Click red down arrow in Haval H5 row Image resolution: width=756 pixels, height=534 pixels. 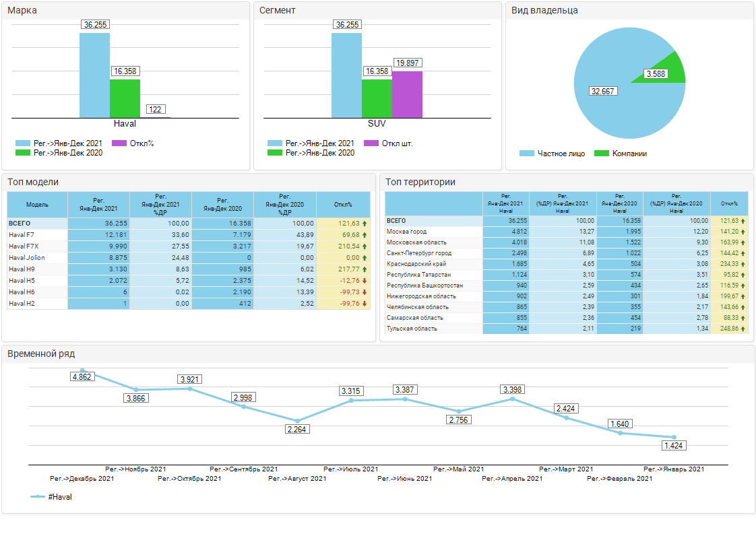(365, 281)
